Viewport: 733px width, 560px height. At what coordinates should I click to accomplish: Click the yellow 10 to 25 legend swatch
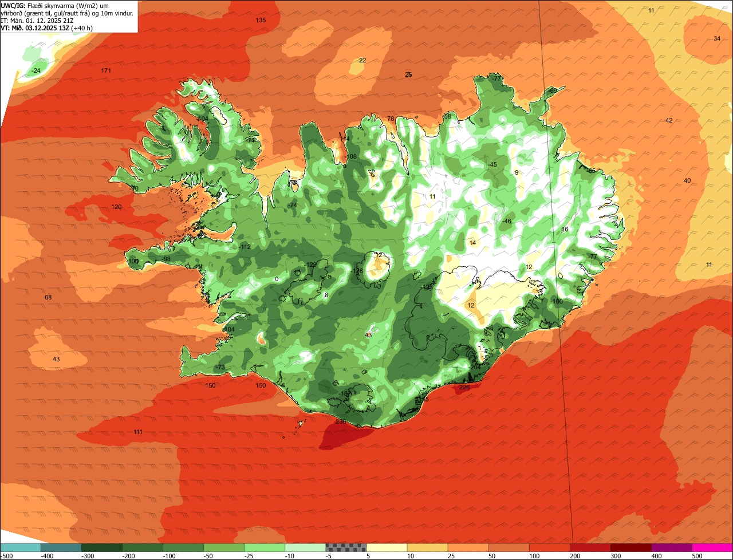(x=427, y=547)
